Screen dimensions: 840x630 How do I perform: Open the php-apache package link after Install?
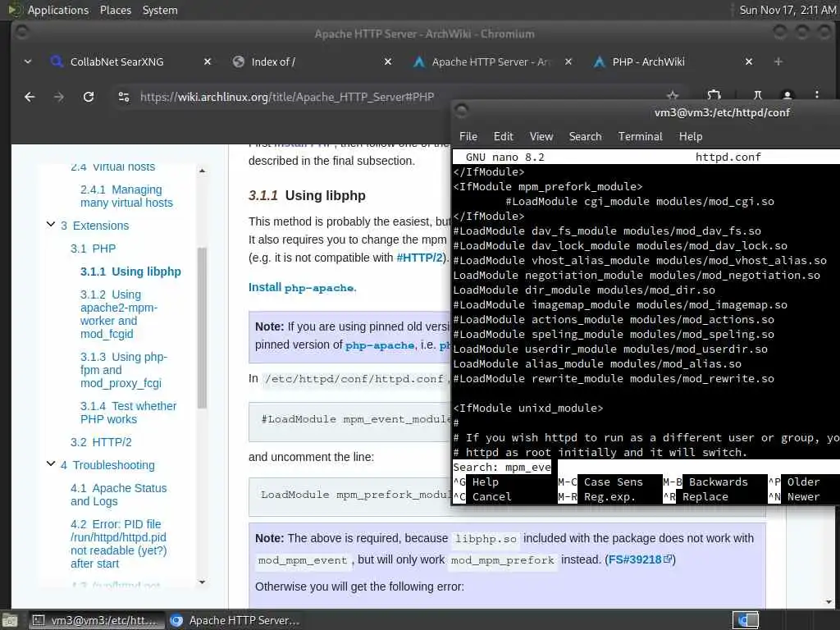tap(319, 288)
